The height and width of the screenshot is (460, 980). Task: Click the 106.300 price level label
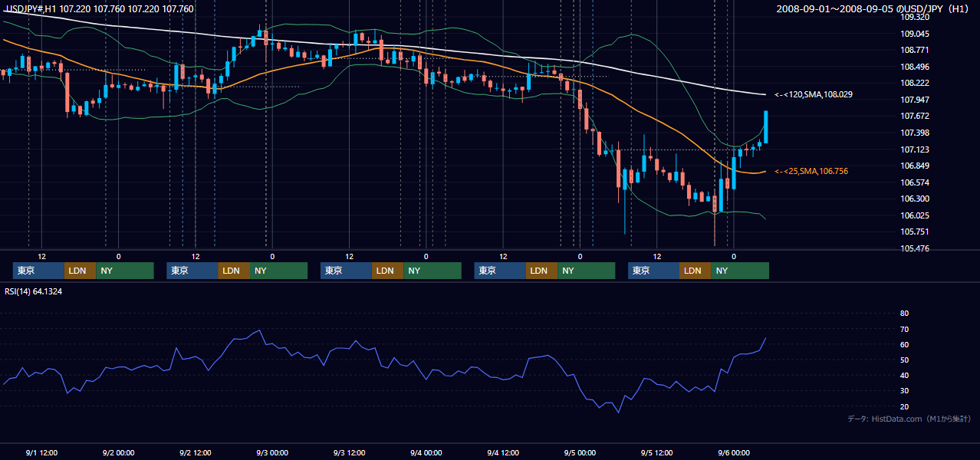click(x=915, y=199)
